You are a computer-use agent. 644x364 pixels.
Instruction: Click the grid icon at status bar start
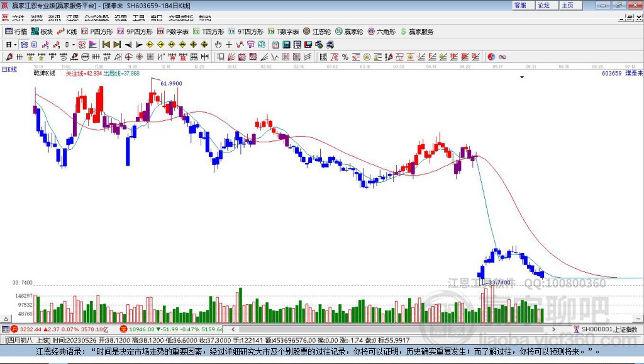[5, 329]
